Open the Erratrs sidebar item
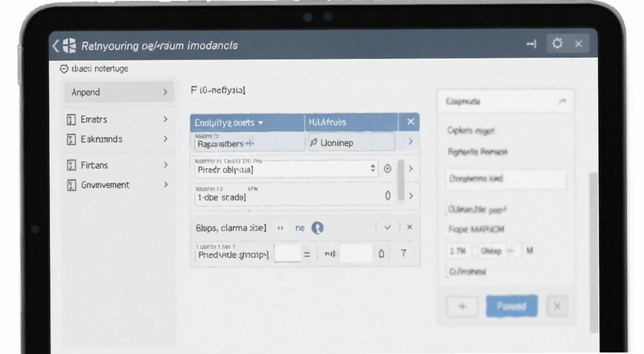Viewport: 644px width, 354px height. click(x=119, y=120)
